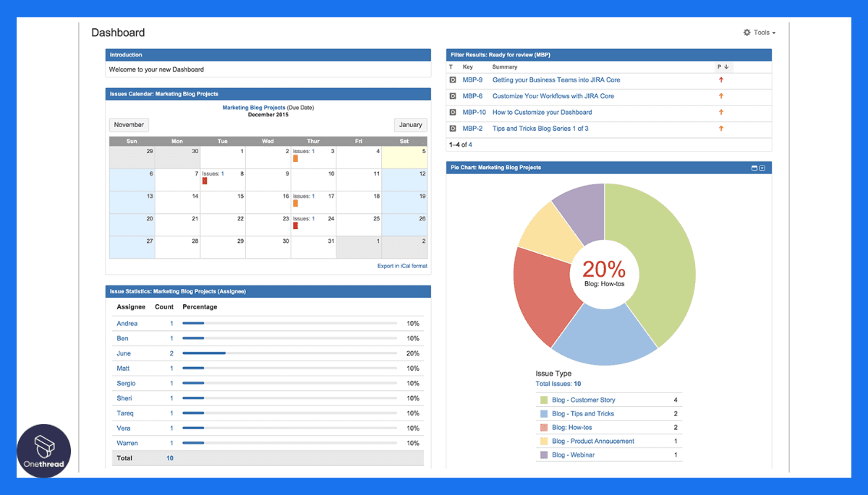Click the 'Export in iCal format' link
The image size is (868, 495).
(401, 266)
